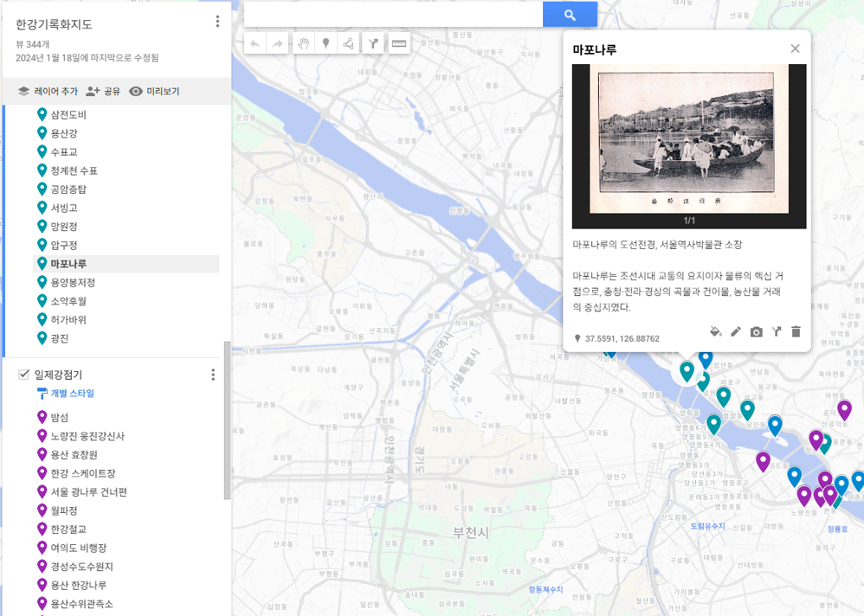Choose the add marker tool
864x616 pixels.
tap(326, 44)
